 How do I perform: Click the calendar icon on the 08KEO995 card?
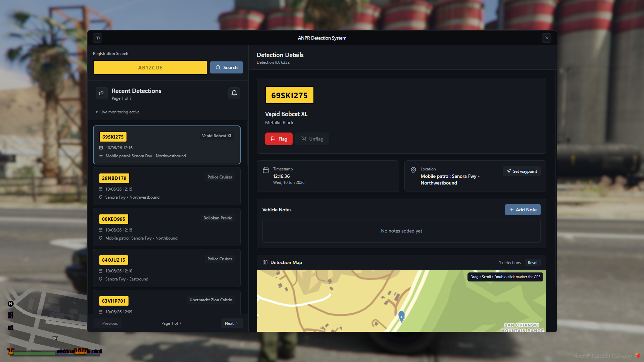(x=101, y=230)
